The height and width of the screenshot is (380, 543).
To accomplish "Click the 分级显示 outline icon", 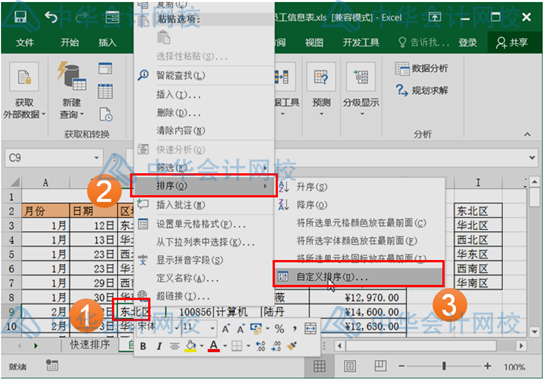I will coord(361,77).
